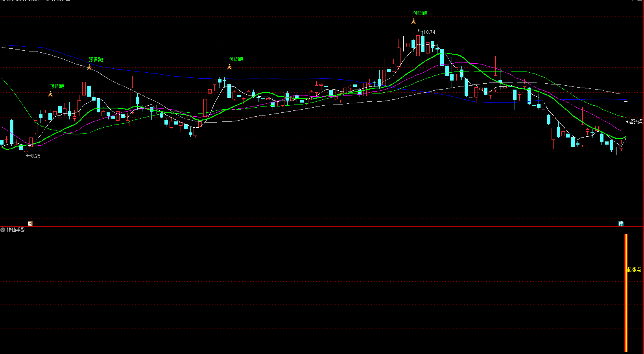Screen dimensions: 644x354
Task: Click runner icon under third 预备跑 from left
Action: pyautogui.click(x=229, y=67)
